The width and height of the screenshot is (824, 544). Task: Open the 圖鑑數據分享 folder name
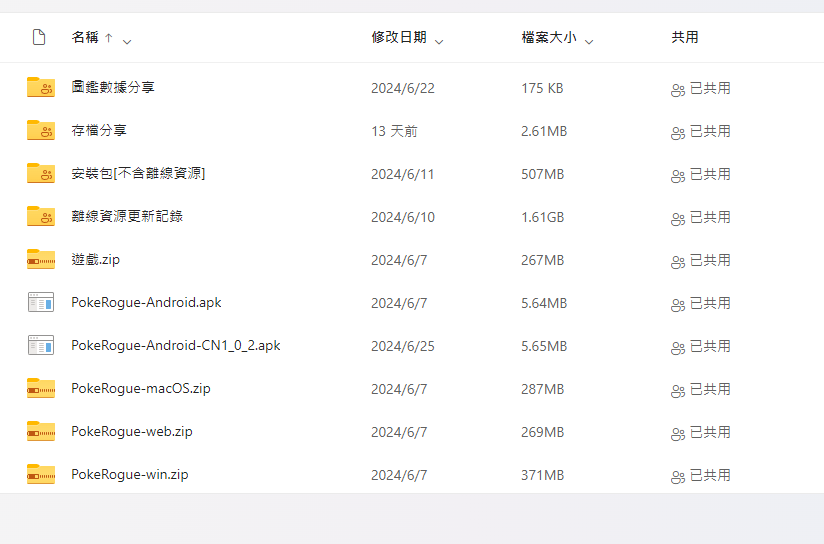click(x=113, y=87)
